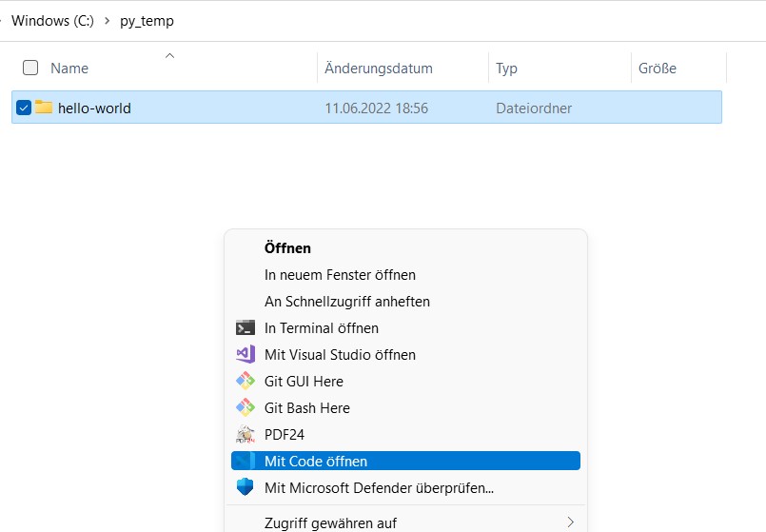The width and height of the screenshot is (766, 532).
Task: Sort by the Typ column header
Action: [x=506, y=69]
